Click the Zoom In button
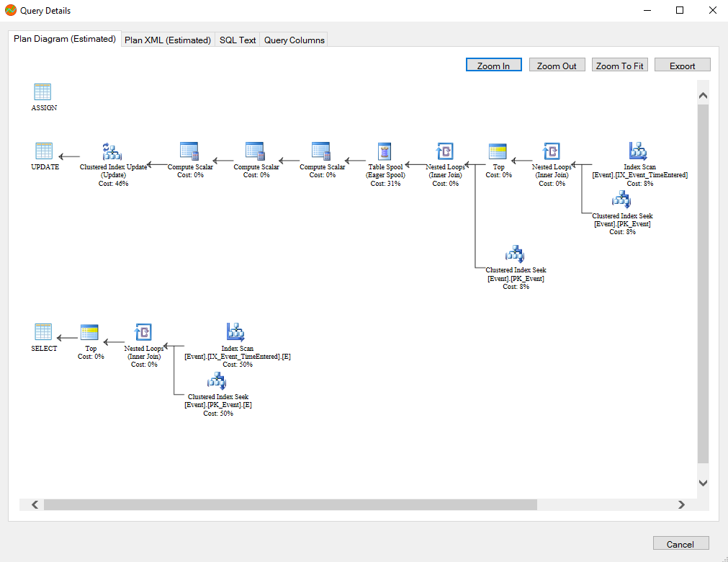Viewport: 728px width, 562px height. pyautogui.click(x=493, y=65)
